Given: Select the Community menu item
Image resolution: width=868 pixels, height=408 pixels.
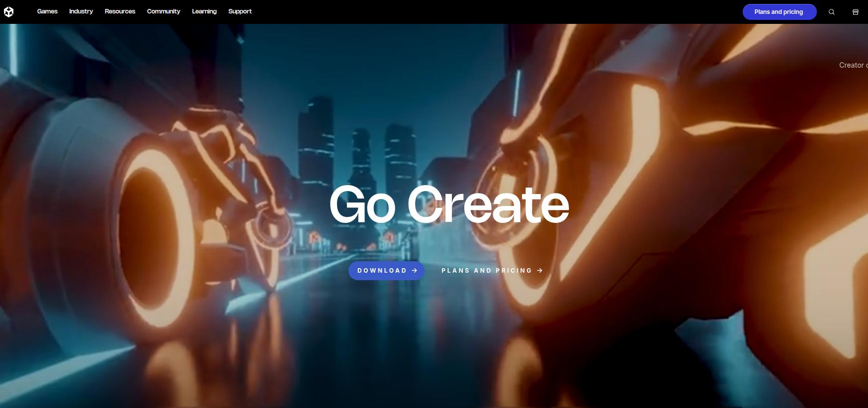Looking at the screenshot, I should click(x=164, y=11).
